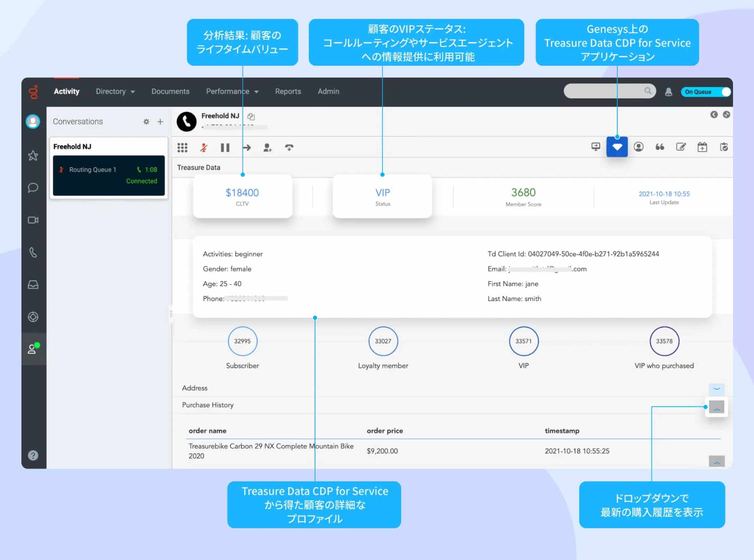The image size is (754, 560).
Task: Click the notifications bell icon
Action: click(668, 92)
